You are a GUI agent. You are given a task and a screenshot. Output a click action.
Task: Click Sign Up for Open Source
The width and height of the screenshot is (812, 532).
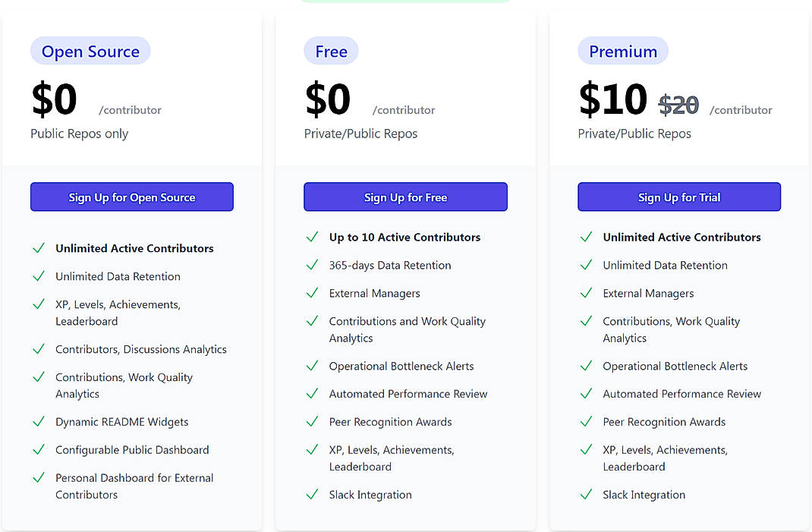131,196
